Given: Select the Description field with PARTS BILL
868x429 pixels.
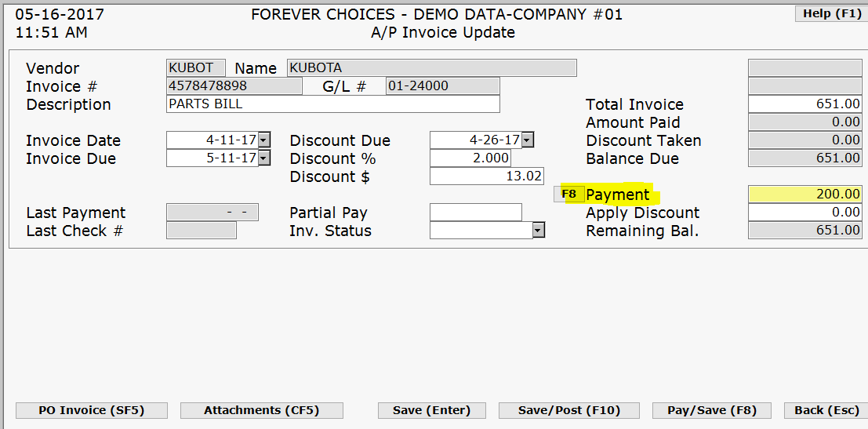Looking at the screenshot, I should coord(332,104).
